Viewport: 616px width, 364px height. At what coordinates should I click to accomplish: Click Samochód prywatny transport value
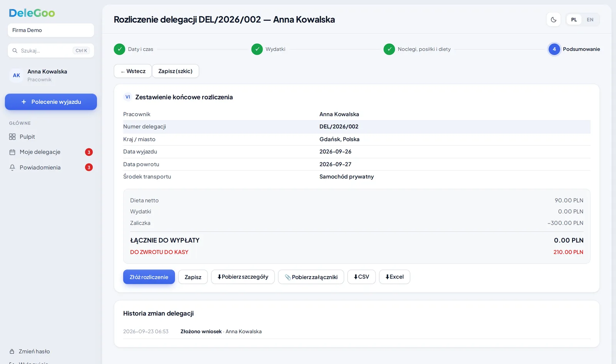[346, 177]
